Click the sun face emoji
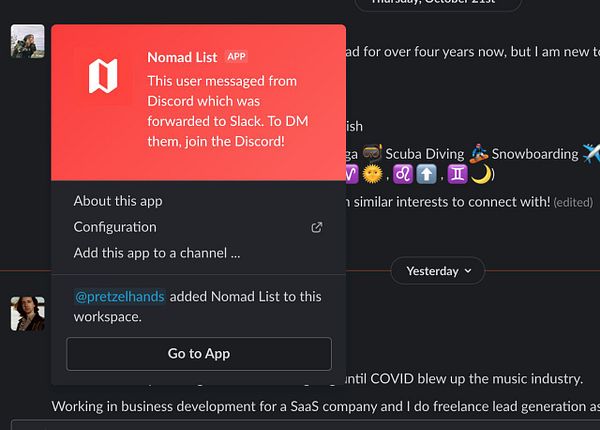 [372, 174]
